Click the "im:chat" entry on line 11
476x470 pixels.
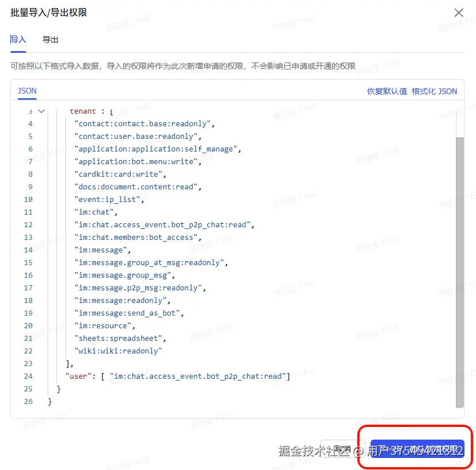point(96,212)
